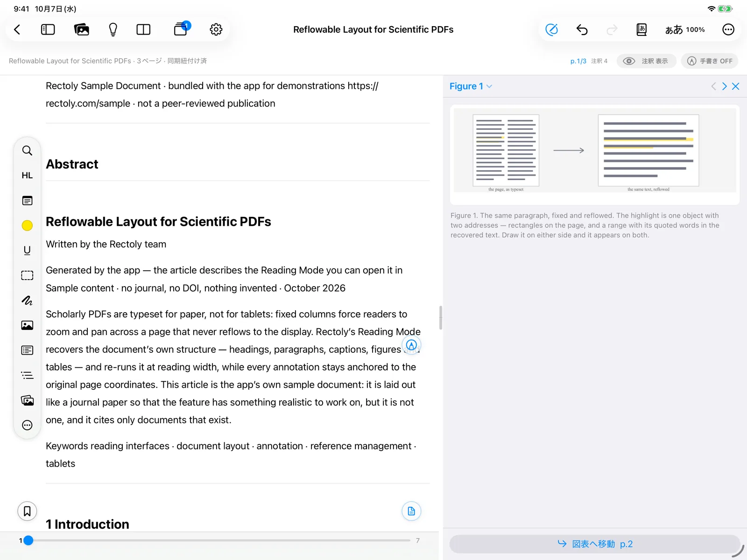This screenshot has width=747, height=560.
Task: Toggle 手書き OFF handwriting mode
Action: coord(710,61)
